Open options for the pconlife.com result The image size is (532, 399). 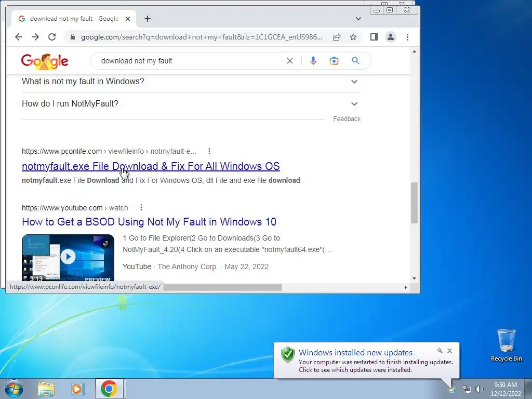click(209, 151)
